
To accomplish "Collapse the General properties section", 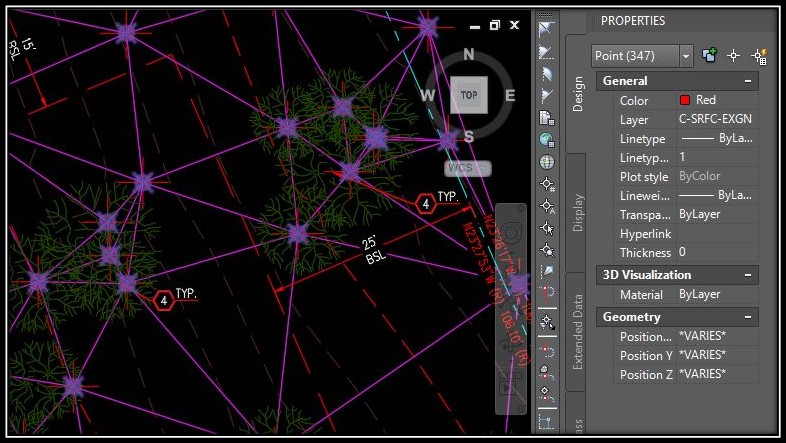I will click(x=748, y=81).
